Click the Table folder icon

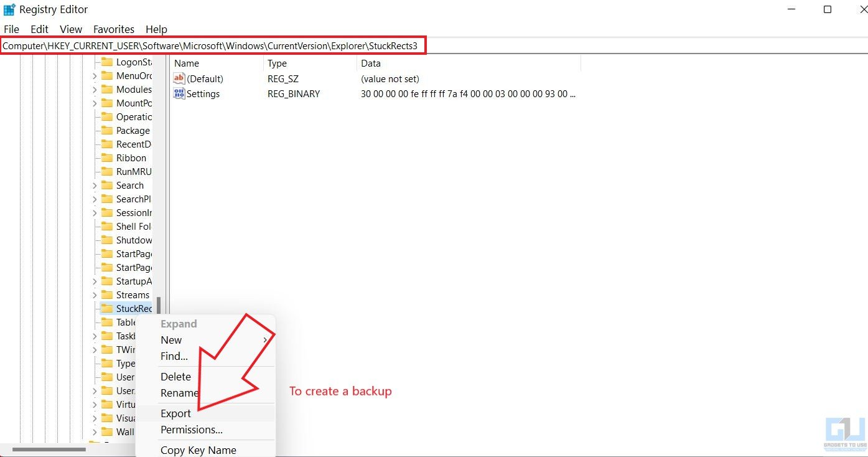click(x=107, y=323)
